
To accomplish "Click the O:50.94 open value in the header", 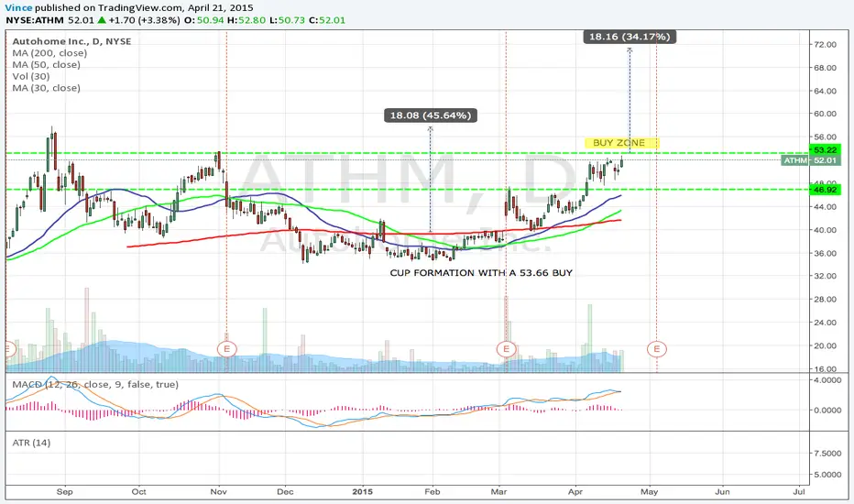I will (204, 20).
